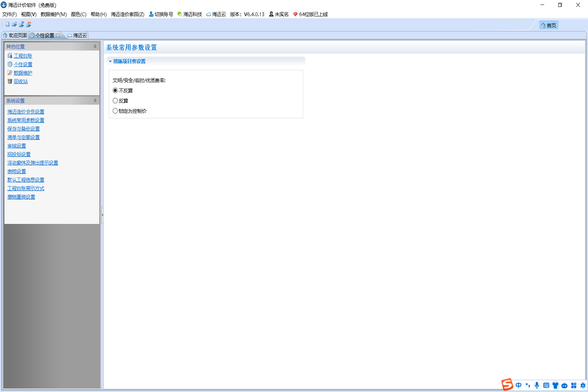Click the Sogou microphone voice input icon
The width and height of the screenshot is (588, 392).
(537, 385)
